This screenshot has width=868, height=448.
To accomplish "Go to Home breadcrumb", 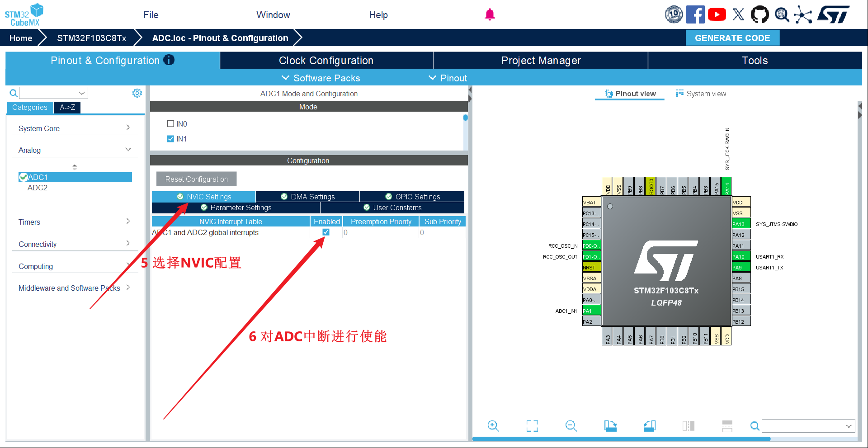I will (21, 38).
